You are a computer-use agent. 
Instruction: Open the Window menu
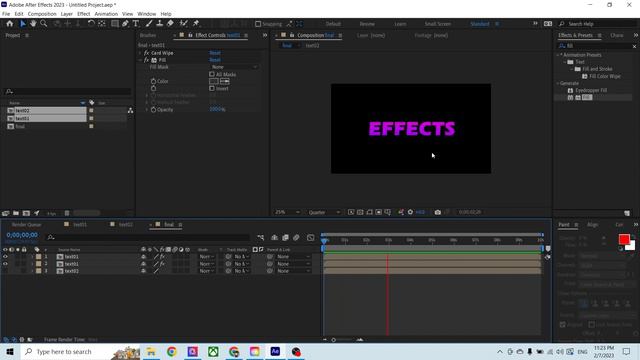(x=147, y=14)
